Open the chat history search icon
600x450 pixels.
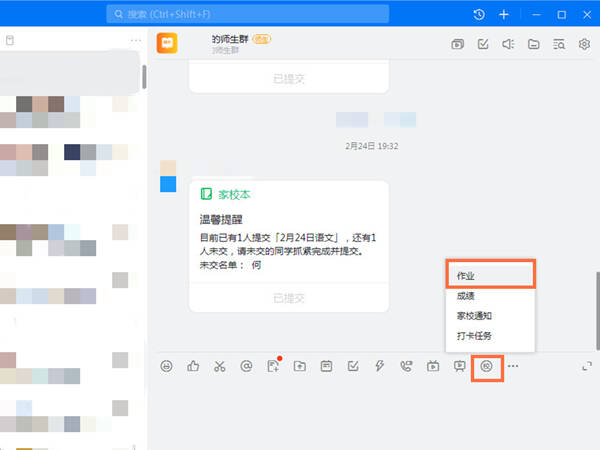click(559, 44)
